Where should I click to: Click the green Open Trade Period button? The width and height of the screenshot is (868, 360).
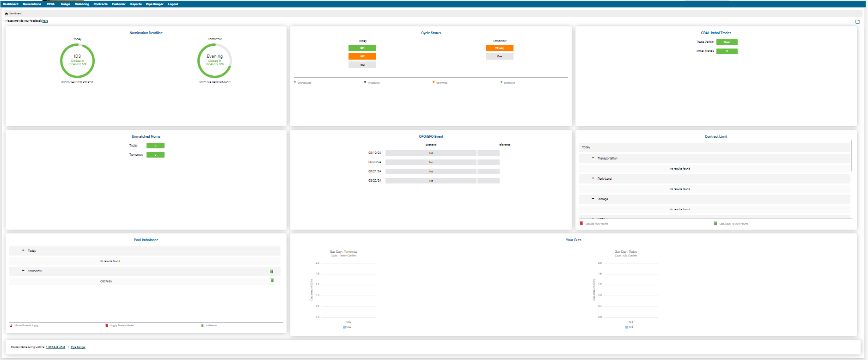coord(727,42)
